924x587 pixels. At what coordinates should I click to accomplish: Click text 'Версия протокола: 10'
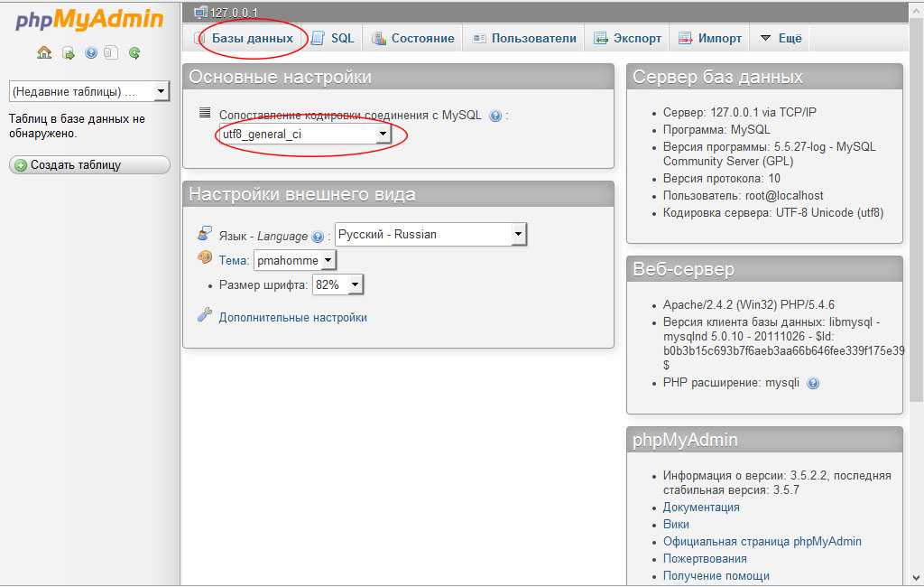click(x=721, y=179)
